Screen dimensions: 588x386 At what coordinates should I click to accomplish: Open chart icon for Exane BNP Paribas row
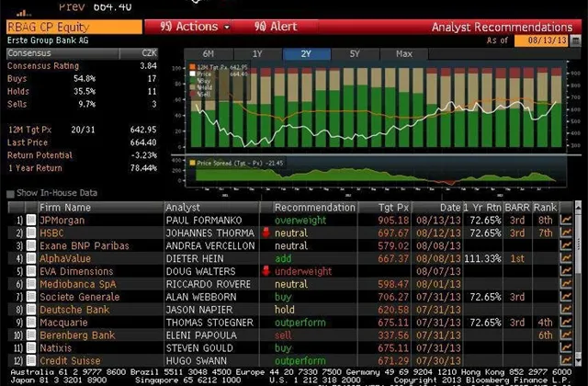coord(566,245)
